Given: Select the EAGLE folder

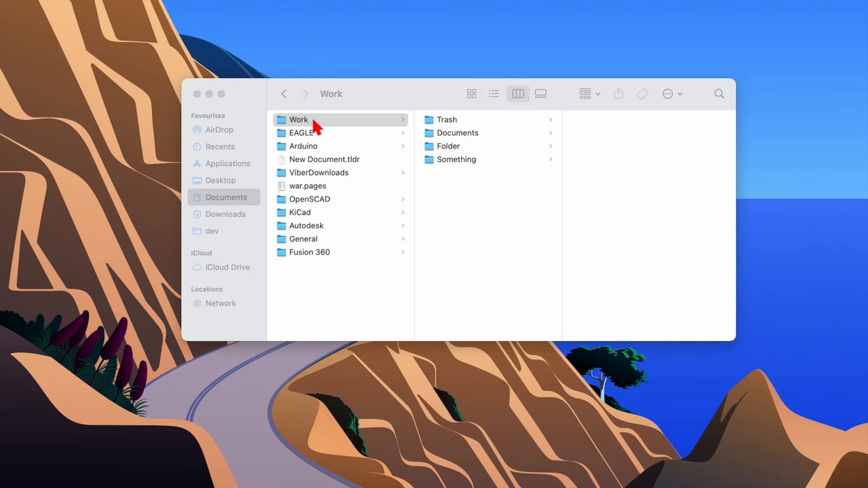Looking at the screenshot, I should click(340, 133).
